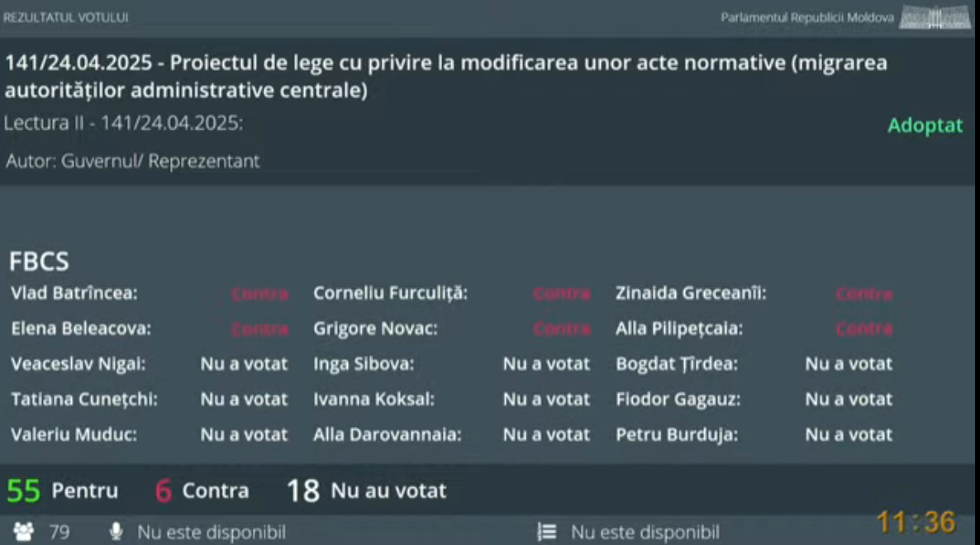The height and width of the screenshot is (545, 980).
Task: Click the "18 Nu au votat" total
Action: [x=366, y=491]
